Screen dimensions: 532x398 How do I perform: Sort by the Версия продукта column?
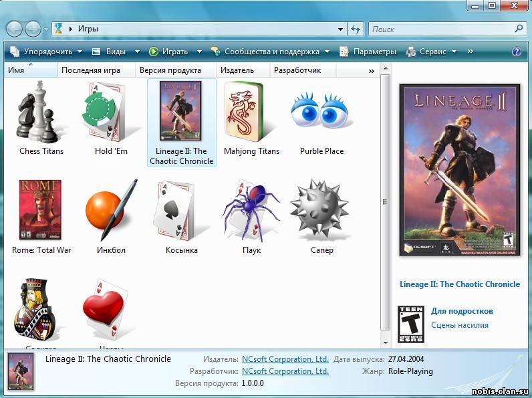[x=176, y=70]
